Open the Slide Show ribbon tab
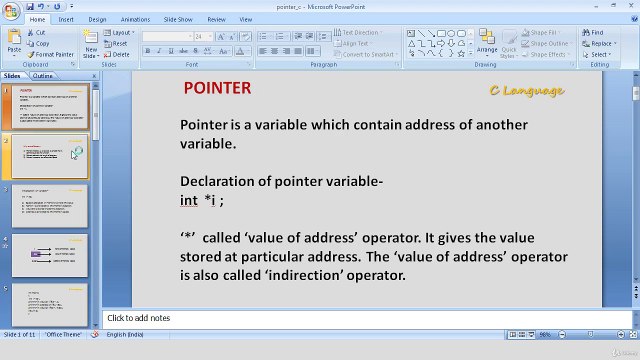The width and height of the screenshot is (640, 360). pyautogui.click(x=178, y=19)
